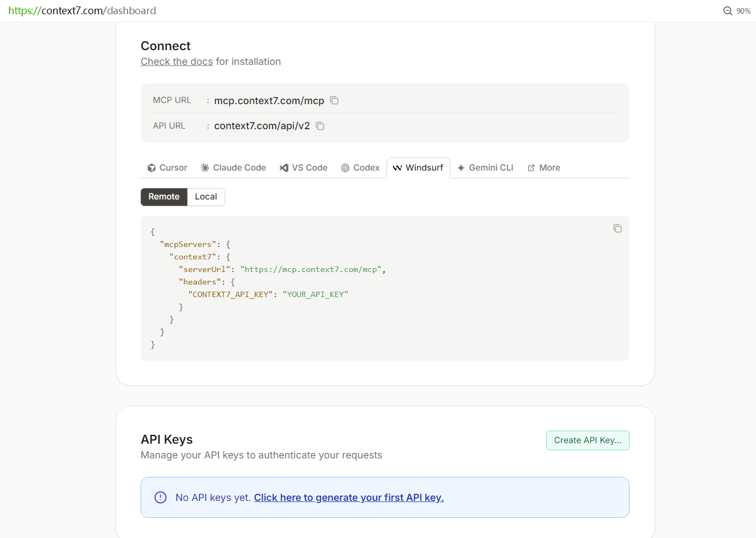
Task: Switch to Remote connection mode
Action: point(164,197)
